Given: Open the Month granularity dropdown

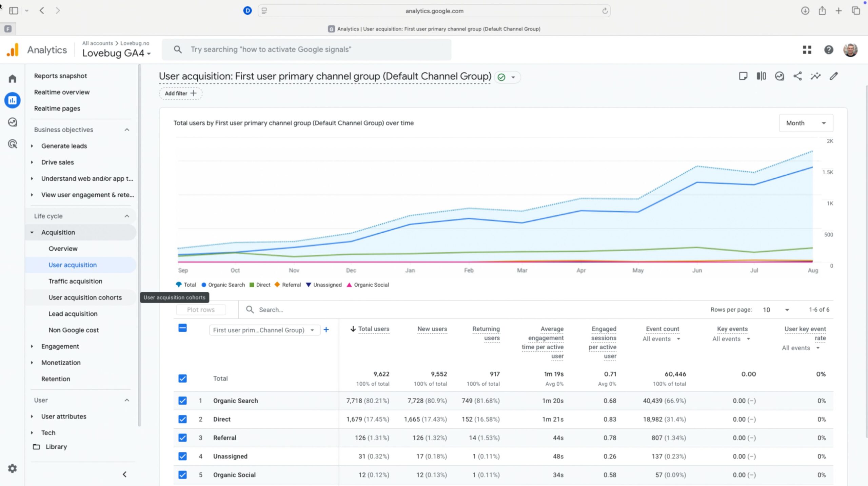Looking at the screenshot, I should point(806,123).
